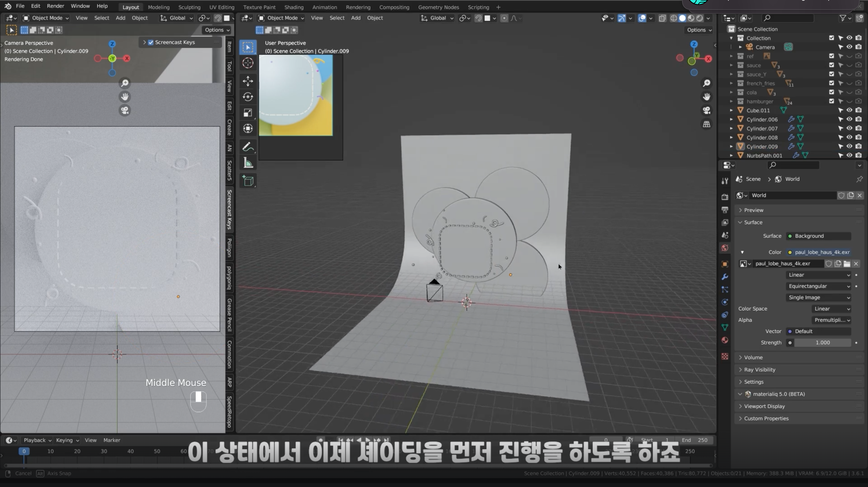Unlink the paul_lobe_haus_4k.exr image
Screen dimensions: 868x487
856,264
